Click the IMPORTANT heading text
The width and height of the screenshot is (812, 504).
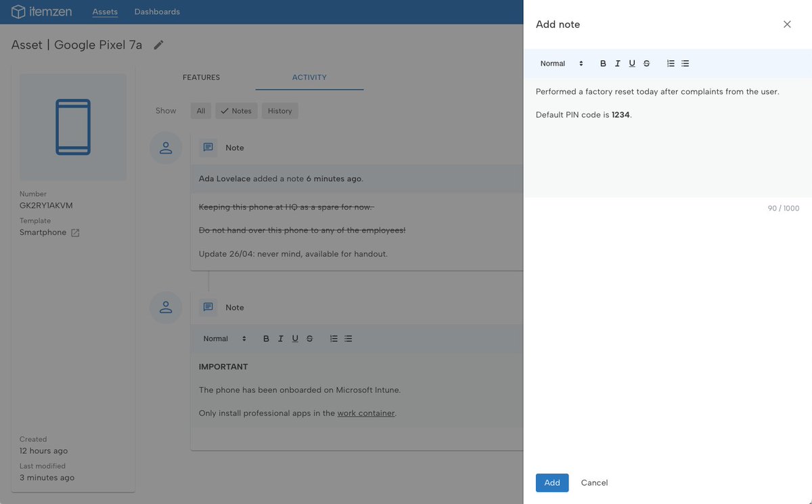click(x=223, y=367)
